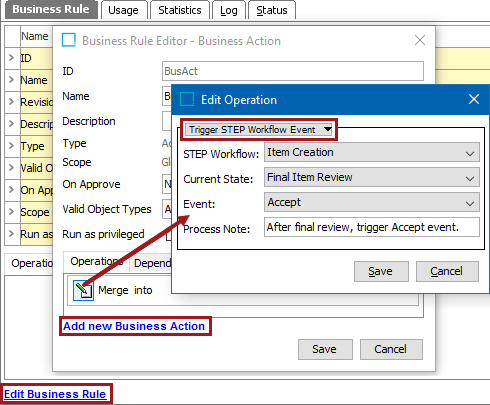
Task: Click the edit operation pencil icon
Action: [83, 290]
